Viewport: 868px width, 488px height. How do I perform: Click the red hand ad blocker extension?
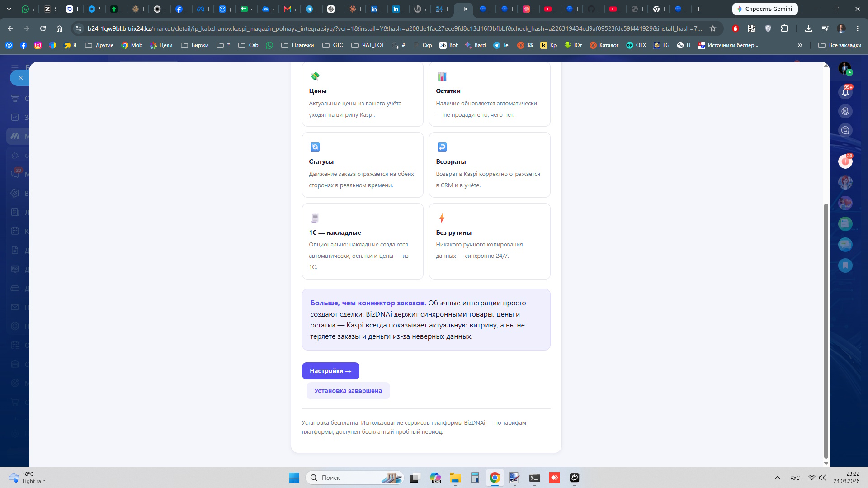coord(736,28)
